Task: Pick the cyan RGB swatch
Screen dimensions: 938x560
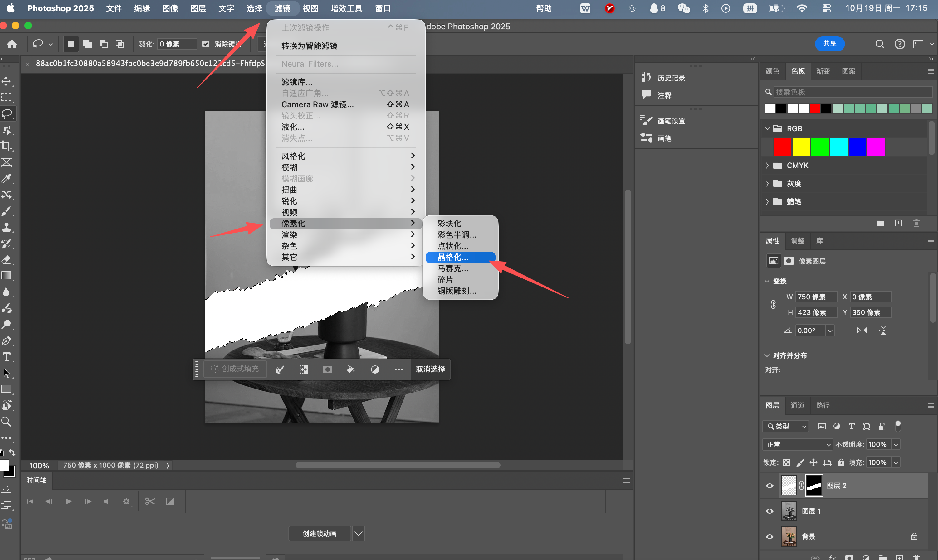Action: click(839, 147)
